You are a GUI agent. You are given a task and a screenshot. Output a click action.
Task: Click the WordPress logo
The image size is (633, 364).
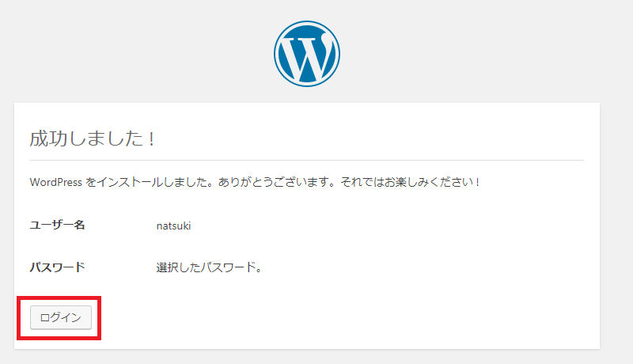pyautogui.click(x=307, y=54)
